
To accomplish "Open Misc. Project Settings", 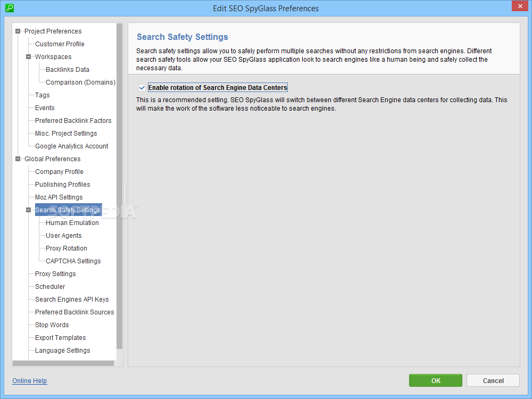I will tap(66, 134).
